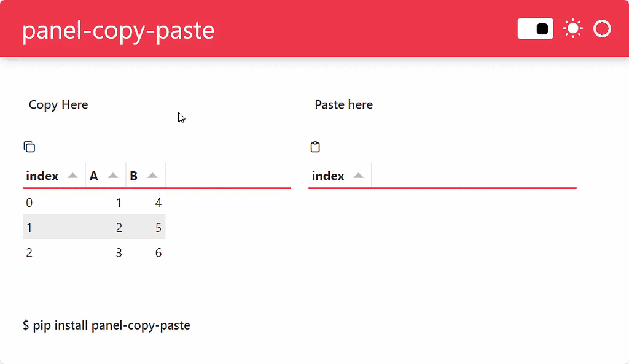The height and width of the screenshot is (364, 629).
Task: Toggle sort direction on column A
Action: click(x=113, y=175)
